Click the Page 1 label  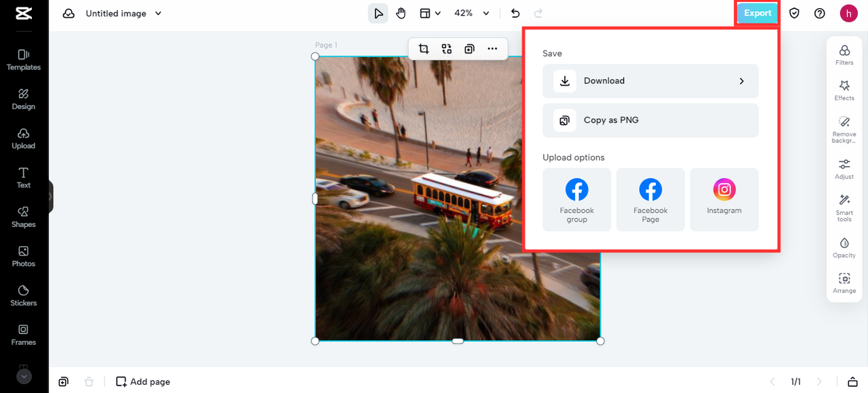coord(326,45)
